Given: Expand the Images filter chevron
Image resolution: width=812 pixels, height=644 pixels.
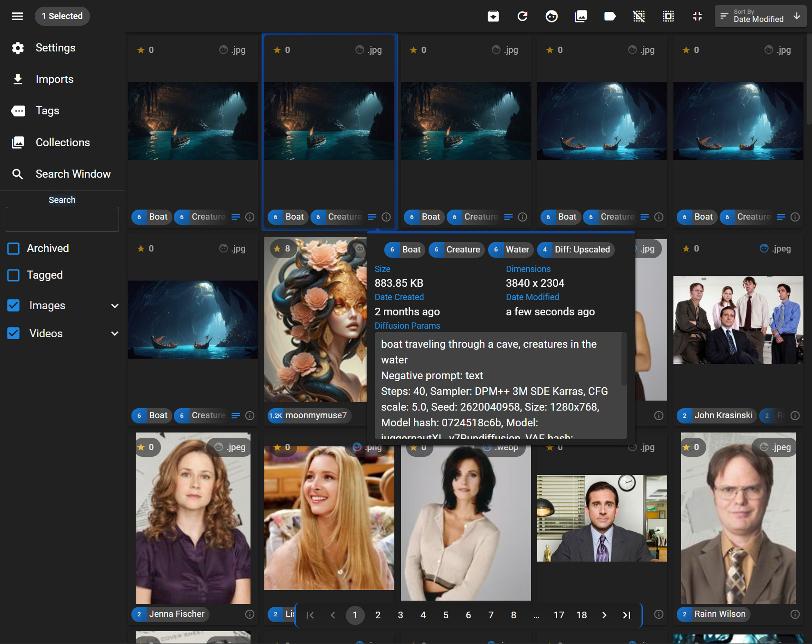Looking at the screenshot, I should tap(115, 306).
